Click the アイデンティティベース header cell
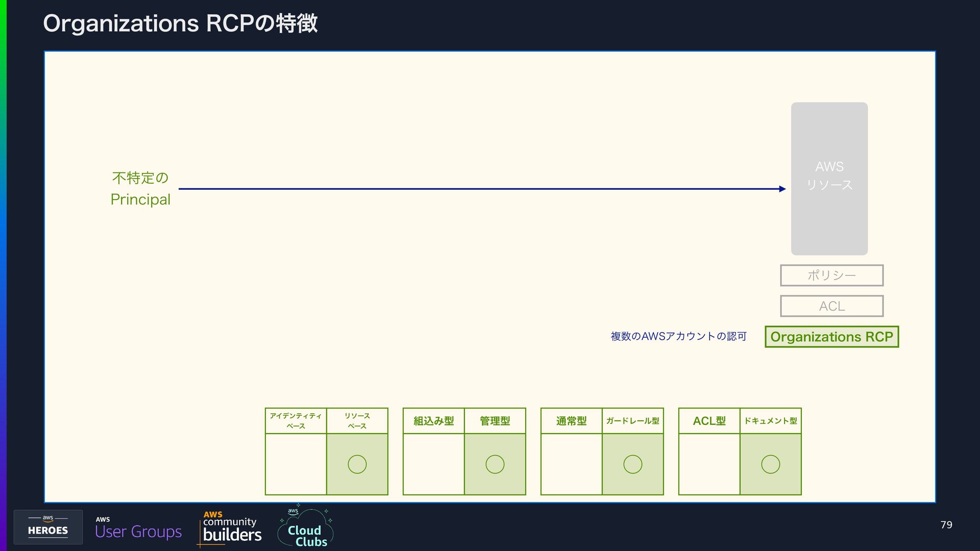This screenshot has height=551, width=980. [296, 421]
